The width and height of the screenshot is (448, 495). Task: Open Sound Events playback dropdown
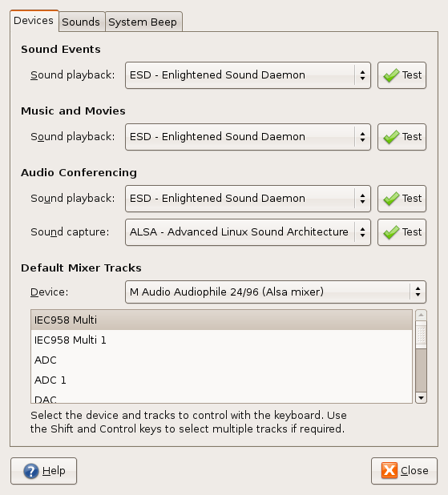click(248, 75)
